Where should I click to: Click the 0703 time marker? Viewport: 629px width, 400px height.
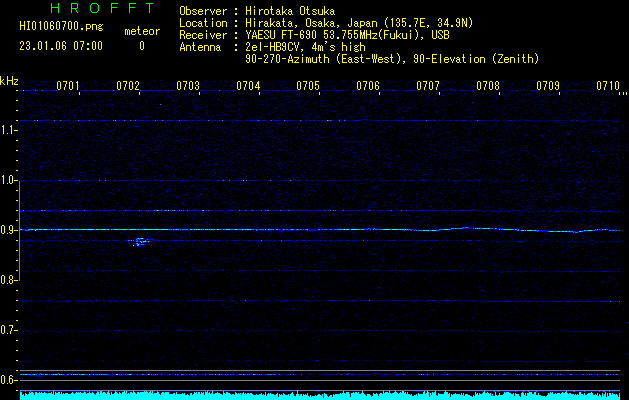pos(188,86)
